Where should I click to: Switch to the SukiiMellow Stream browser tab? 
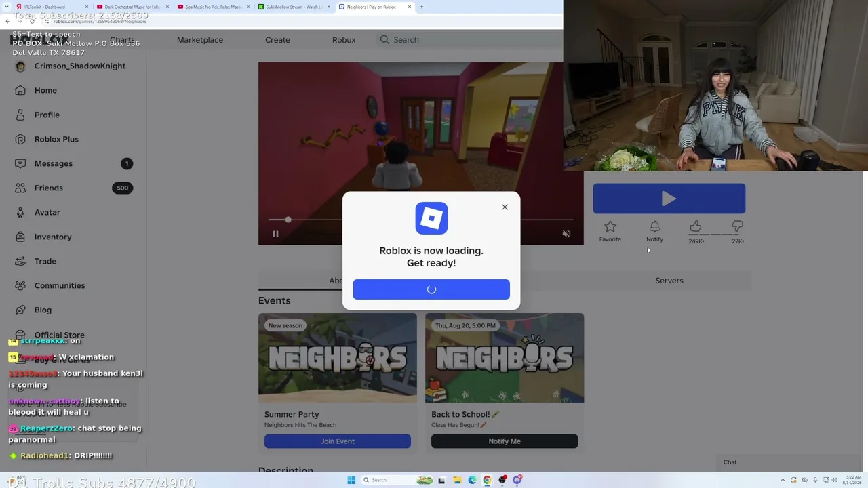(x=294, y=7)
